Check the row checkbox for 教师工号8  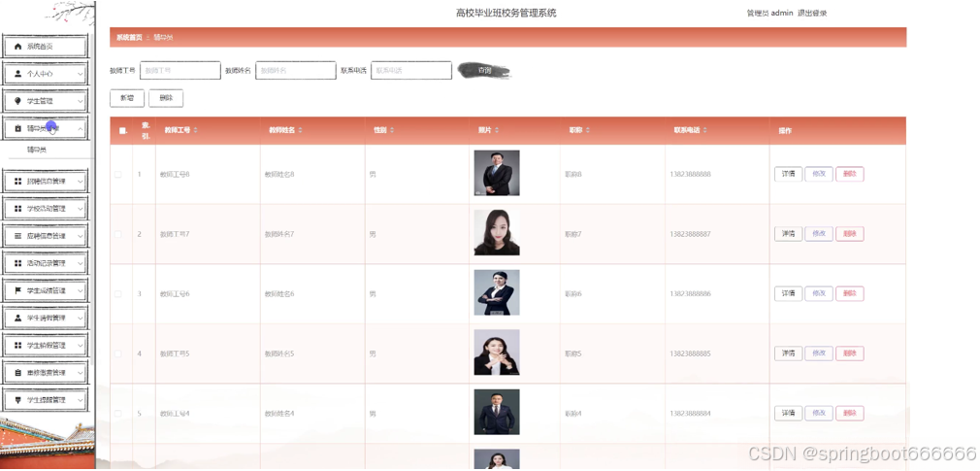tap(118, 175)
